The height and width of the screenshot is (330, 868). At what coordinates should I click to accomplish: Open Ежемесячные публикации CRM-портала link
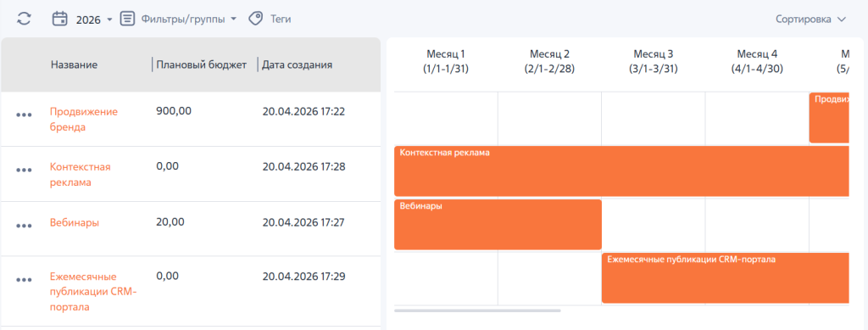pos(92,291)
